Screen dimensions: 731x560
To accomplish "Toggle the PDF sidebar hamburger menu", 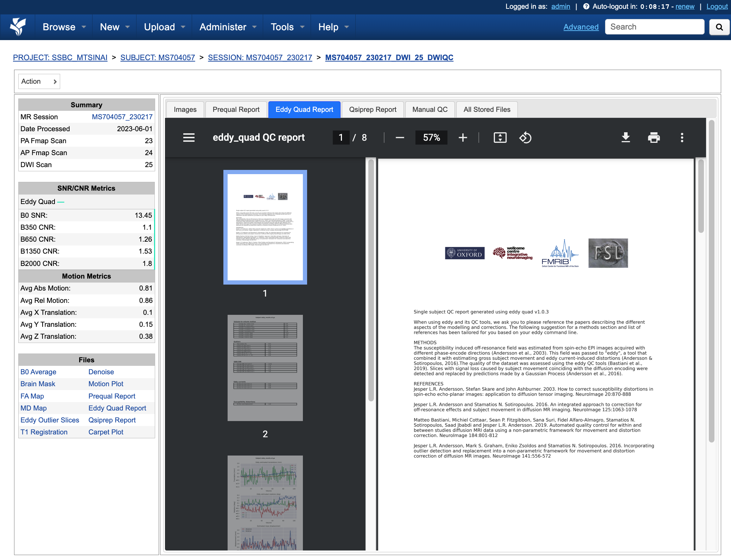I will coord(189,138).
